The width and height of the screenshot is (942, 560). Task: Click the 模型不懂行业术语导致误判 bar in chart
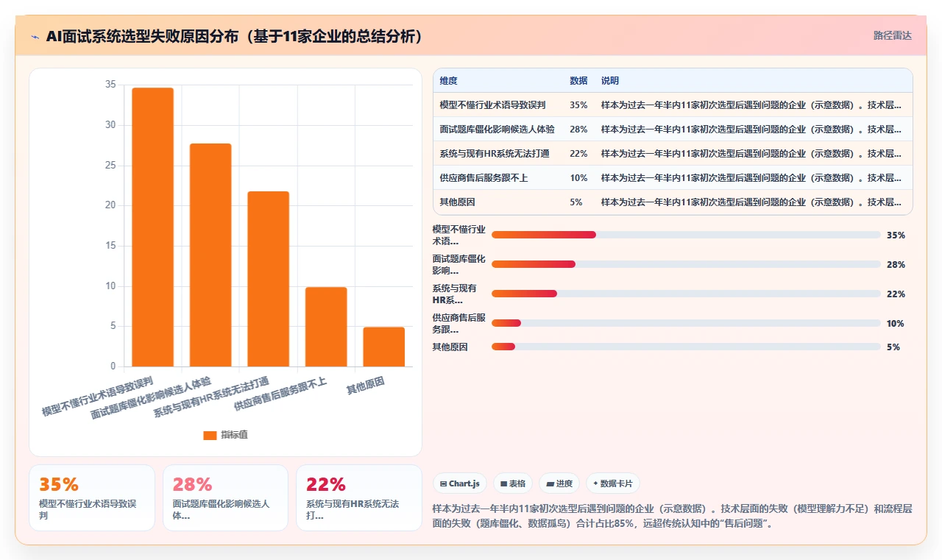coord(152,227)
